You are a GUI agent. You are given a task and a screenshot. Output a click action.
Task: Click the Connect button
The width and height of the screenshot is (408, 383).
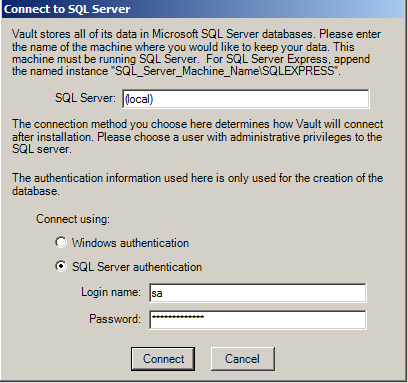(163, 359)
